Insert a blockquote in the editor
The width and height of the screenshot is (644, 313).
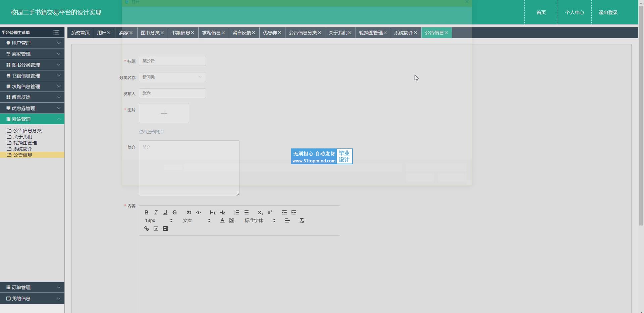coord(189,212)
